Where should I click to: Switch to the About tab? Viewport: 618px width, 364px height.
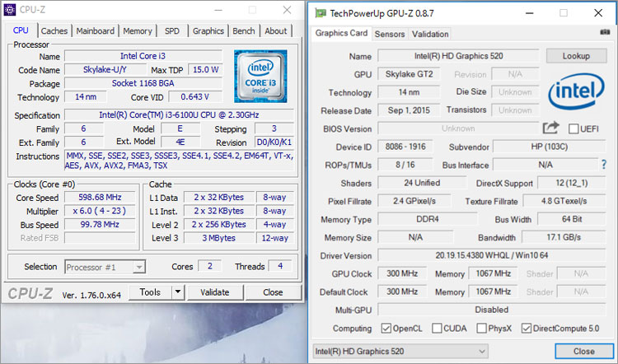click(x=275, y=30)
